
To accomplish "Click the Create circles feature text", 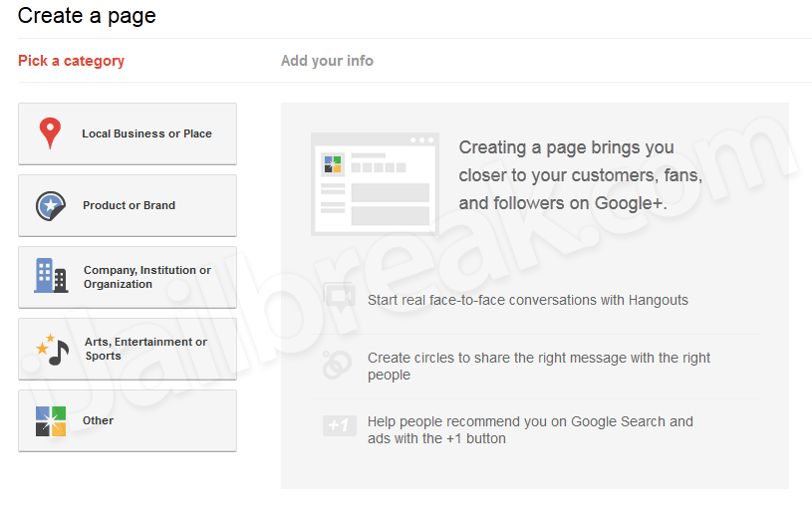I will tap(539, 366).
